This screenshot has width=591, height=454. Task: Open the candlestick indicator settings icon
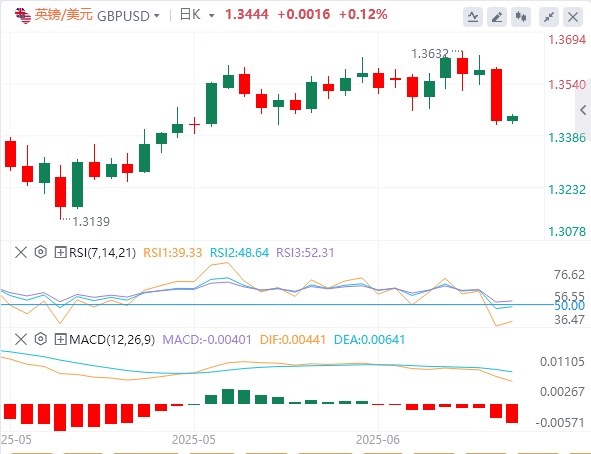pos(521,17)
